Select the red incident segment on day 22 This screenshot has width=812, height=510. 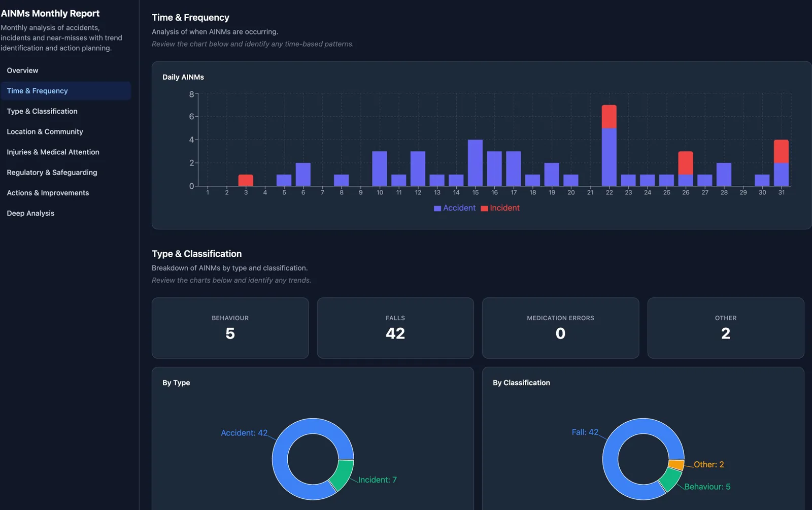(x=609, y=117)
